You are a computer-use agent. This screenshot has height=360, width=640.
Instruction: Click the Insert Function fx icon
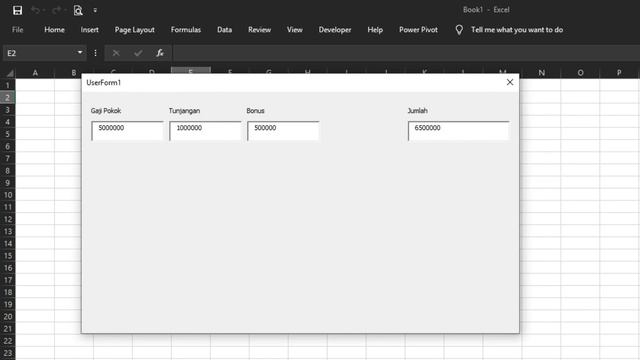click(160, 53)
